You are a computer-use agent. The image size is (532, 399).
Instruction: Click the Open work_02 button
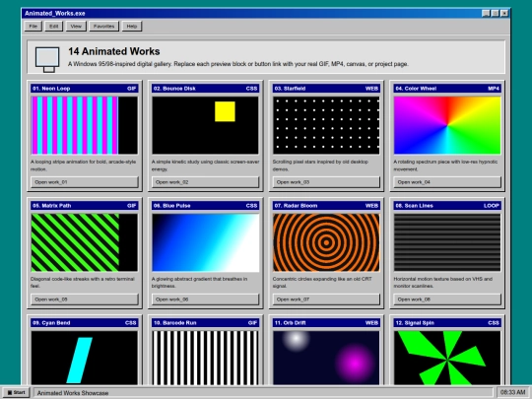tap(205, 182)
